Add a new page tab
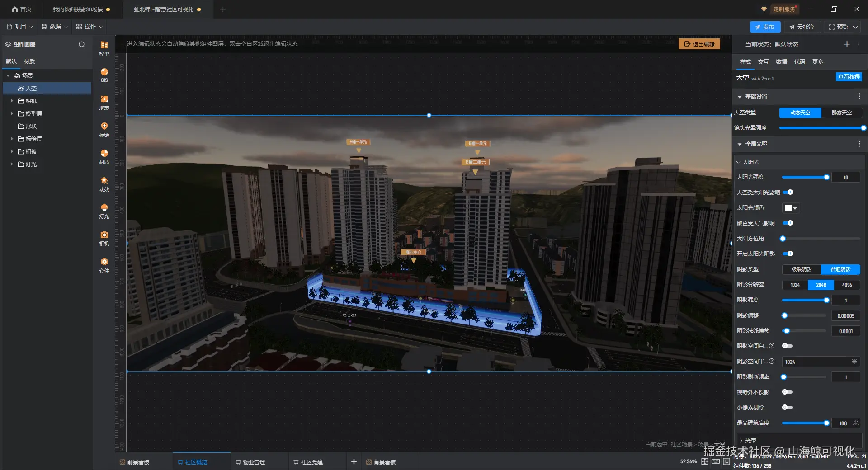Viewport: 868px width, 470px height. pyautogui.click(x=354, y=461)
